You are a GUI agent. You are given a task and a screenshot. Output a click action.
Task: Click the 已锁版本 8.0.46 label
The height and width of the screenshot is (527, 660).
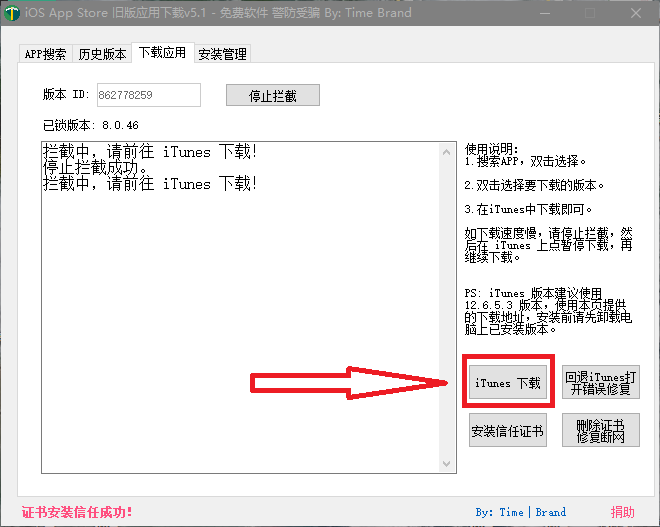coord(90,125)
